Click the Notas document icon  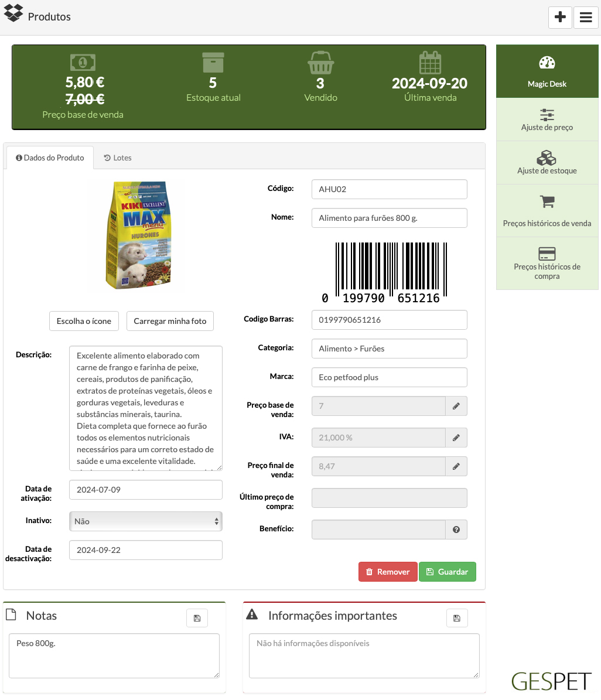coord(11,614)
